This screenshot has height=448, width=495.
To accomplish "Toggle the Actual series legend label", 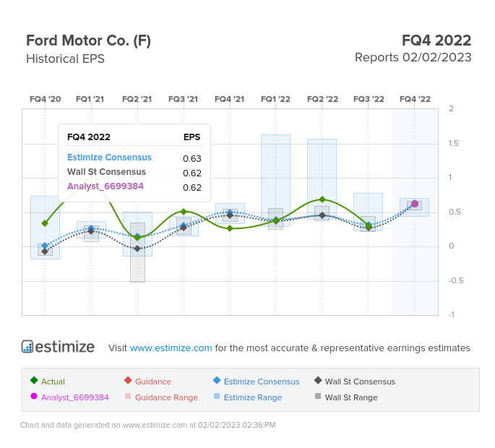I will click(53, 382).
